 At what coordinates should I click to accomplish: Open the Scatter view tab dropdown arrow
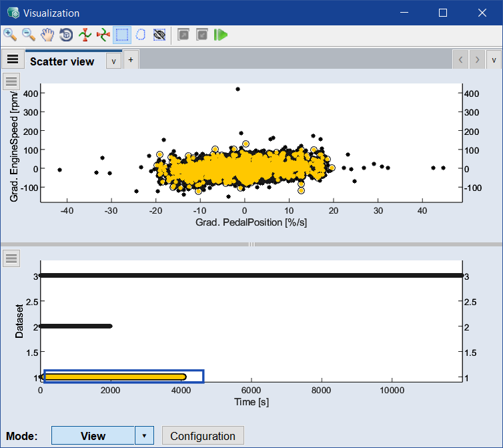(x=113, y=61)
